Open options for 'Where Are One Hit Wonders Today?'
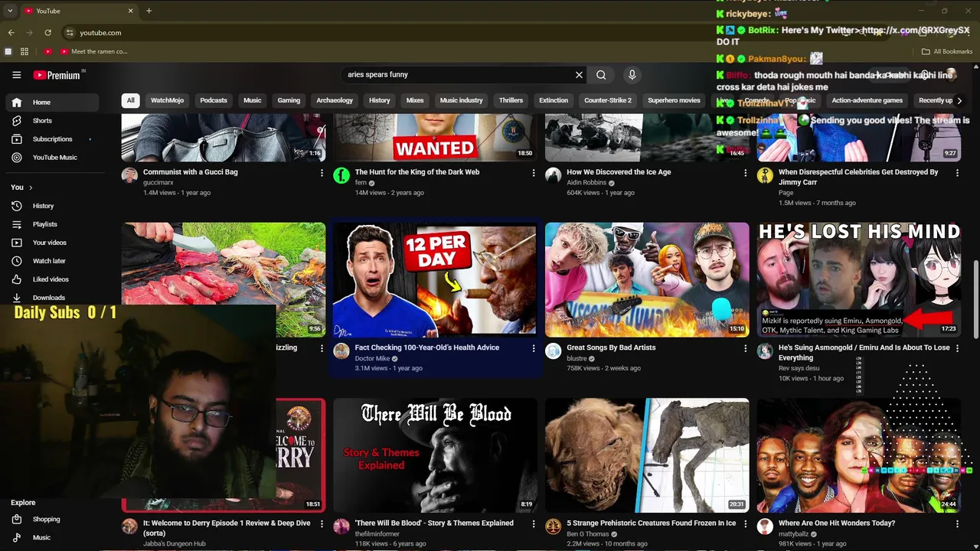The height and width of the screenshot is (551, 980). pyautogui.click(x=957, y=524)
